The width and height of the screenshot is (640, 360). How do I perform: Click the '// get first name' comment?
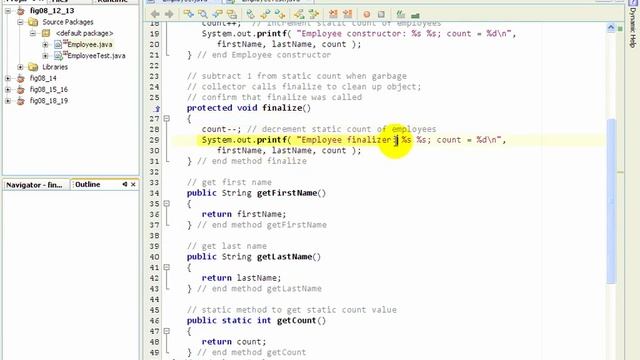tap(229, 182)
